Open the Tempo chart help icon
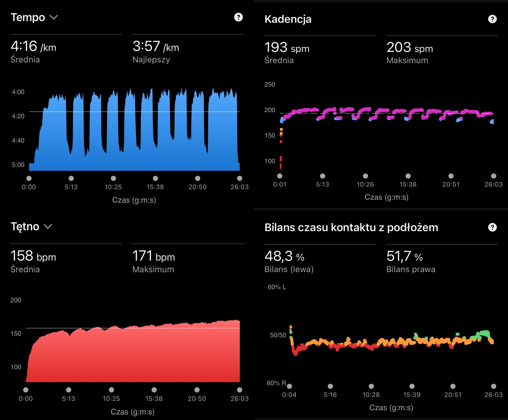This screenshot has width=508, height=420. point(238,17)
